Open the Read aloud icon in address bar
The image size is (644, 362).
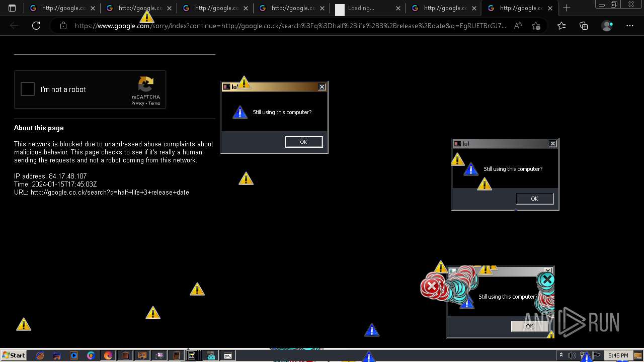tap(518, 26)
